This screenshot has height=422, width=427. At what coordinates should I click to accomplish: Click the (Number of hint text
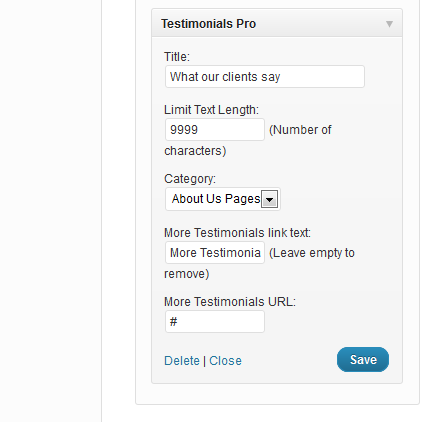(300, 130)
